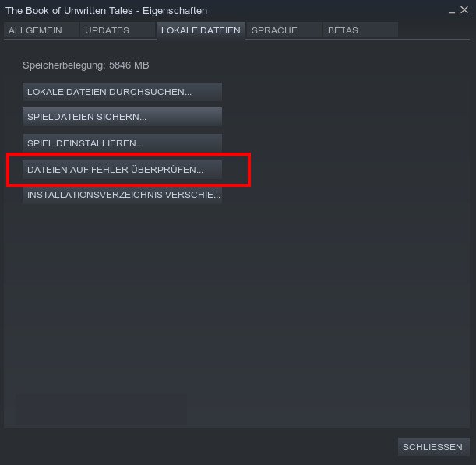
Task: Click SPIELDATEIEN SICHERN button
Action: click(122, 117)
